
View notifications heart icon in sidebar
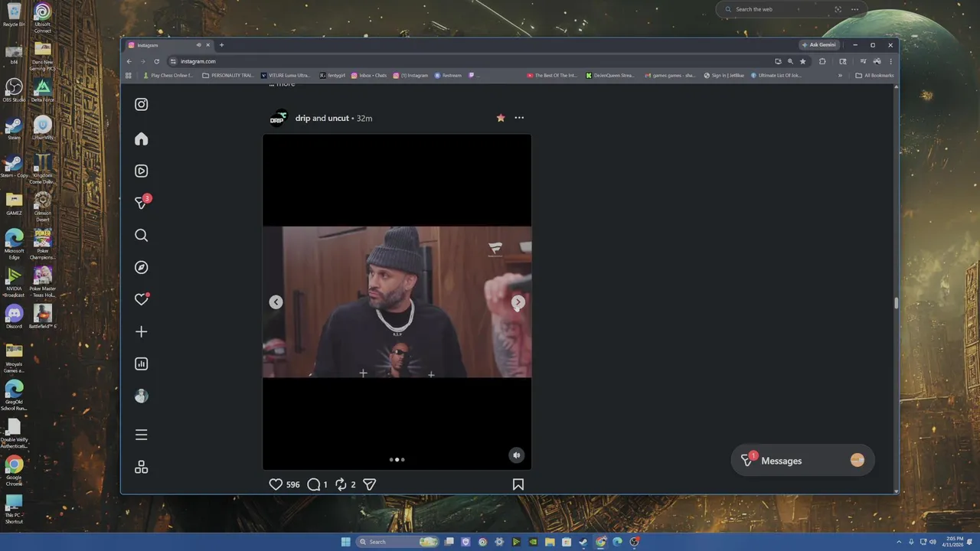(x=141, y=299)
